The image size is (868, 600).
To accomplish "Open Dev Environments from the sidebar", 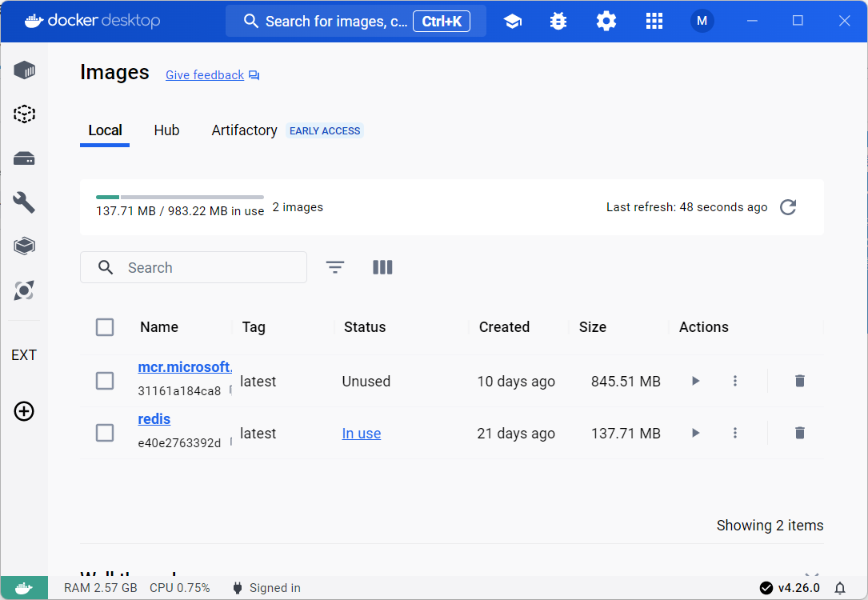I will pos(24,246).
